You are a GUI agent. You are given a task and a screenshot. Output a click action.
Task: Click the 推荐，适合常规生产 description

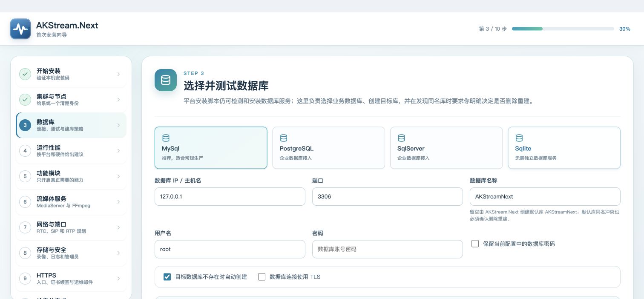[x=183, y=158]
